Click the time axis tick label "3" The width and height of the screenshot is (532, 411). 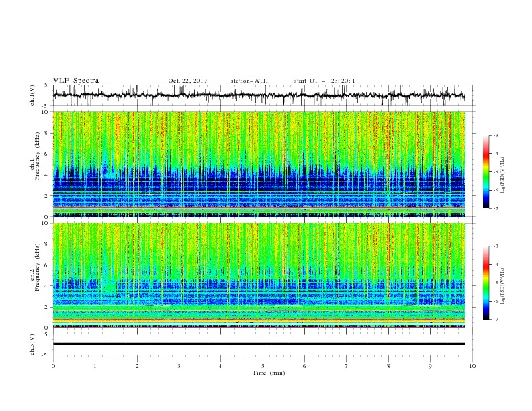point(179,366)
